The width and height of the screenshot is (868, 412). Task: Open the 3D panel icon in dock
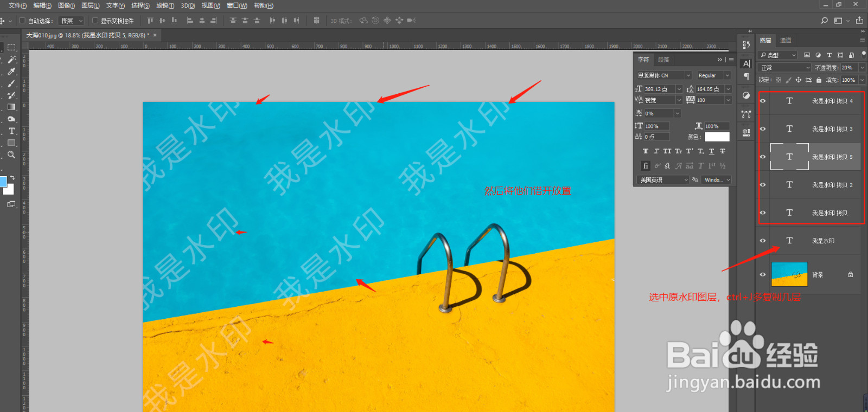746,132
